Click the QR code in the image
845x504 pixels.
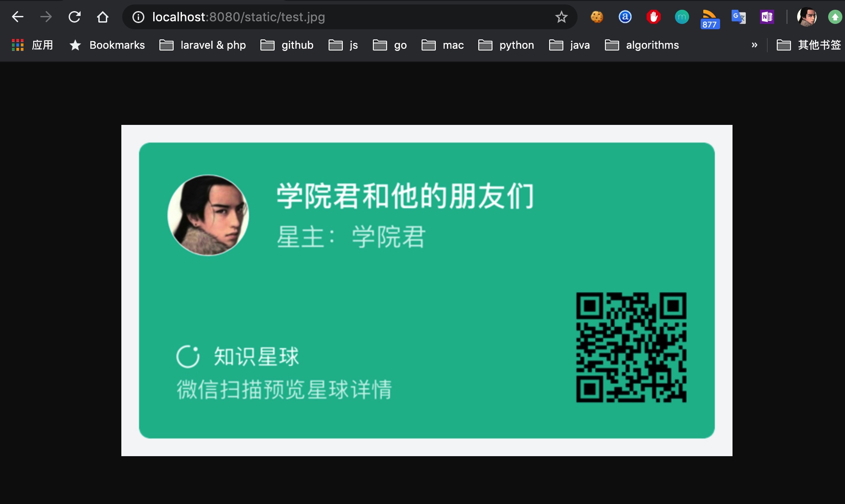631,347
